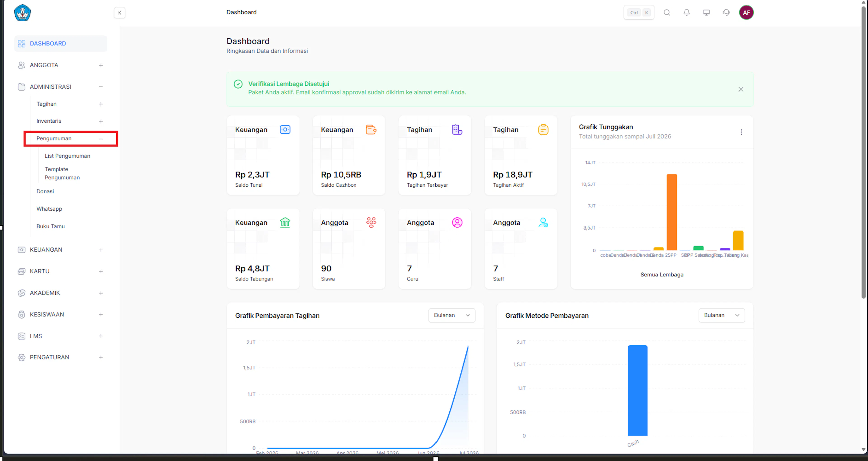Open the notifications bell icon
This screenshot has width=868, height=461.
coord(686,12)
